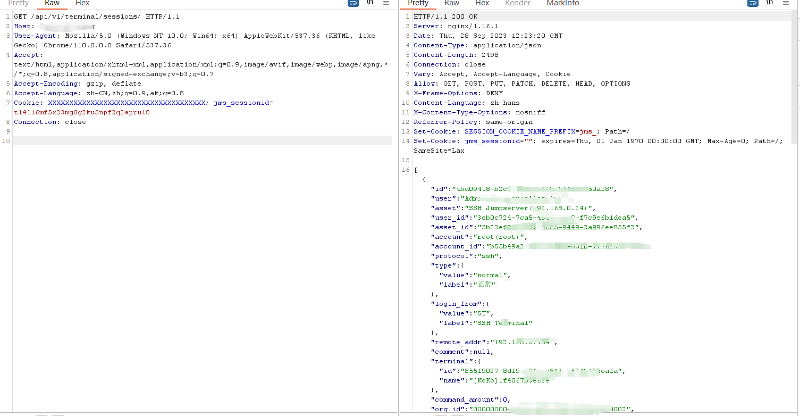Click the JSON "protocol":"ssh" line
800x416 pixels.
466,256
